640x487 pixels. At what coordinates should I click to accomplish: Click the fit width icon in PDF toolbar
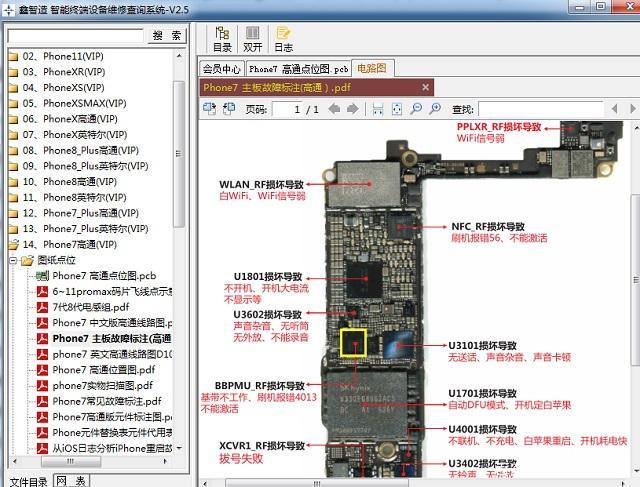(378, 109)
